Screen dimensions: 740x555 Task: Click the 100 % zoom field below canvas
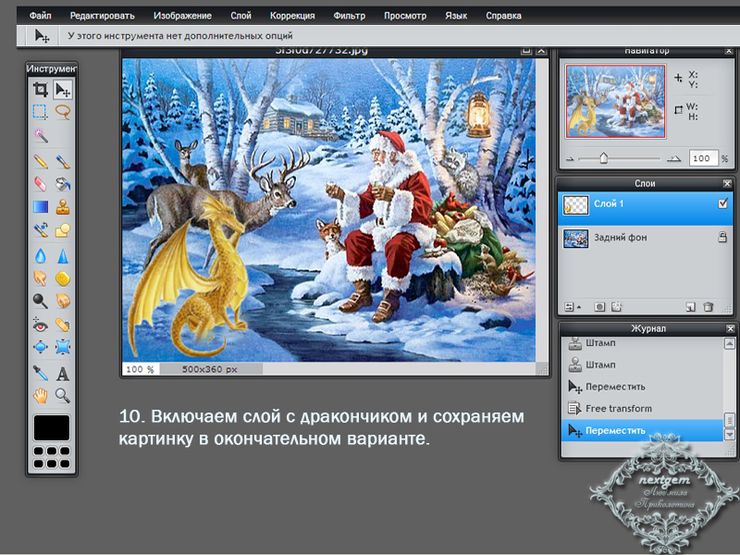141,369
